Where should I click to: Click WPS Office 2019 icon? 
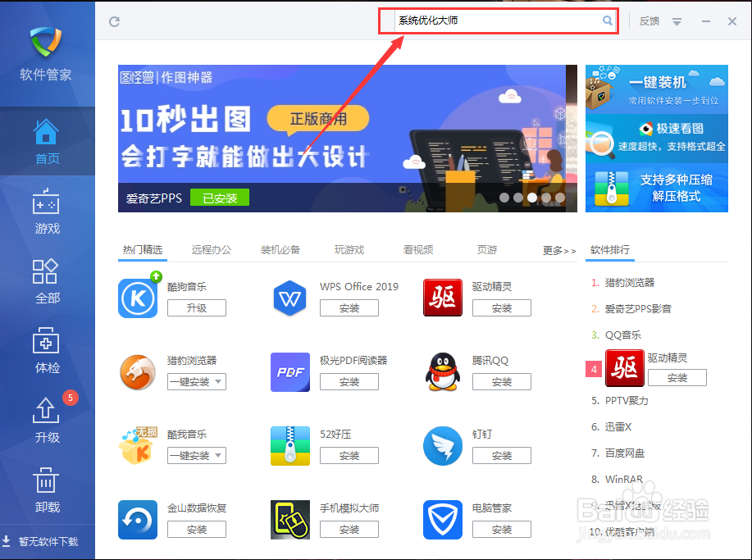[290, 298]
